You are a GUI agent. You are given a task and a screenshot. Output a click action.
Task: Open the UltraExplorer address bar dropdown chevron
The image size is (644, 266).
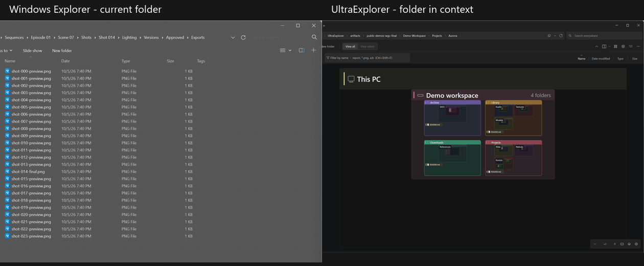click(555, 36)
